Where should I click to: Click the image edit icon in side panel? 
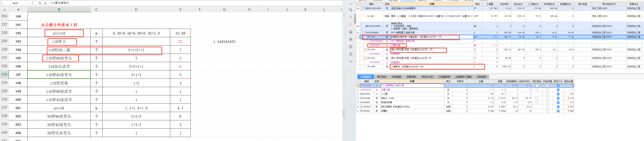[351, 32]
